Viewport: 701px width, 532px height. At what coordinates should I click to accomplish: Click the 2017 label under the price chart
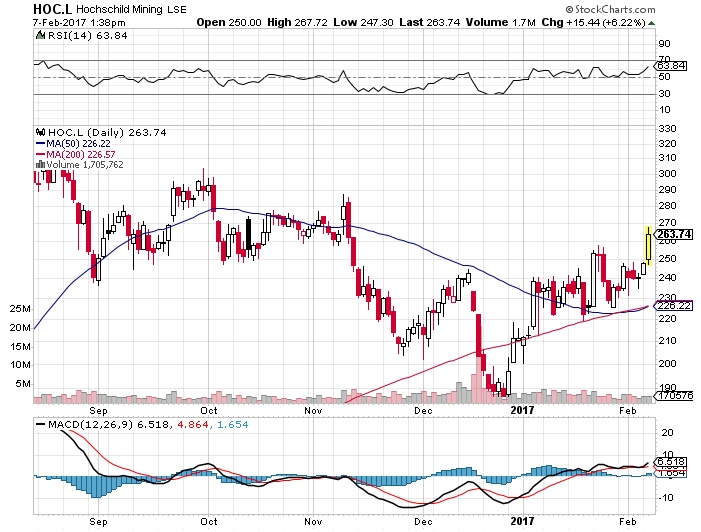(x=522, y=410)
